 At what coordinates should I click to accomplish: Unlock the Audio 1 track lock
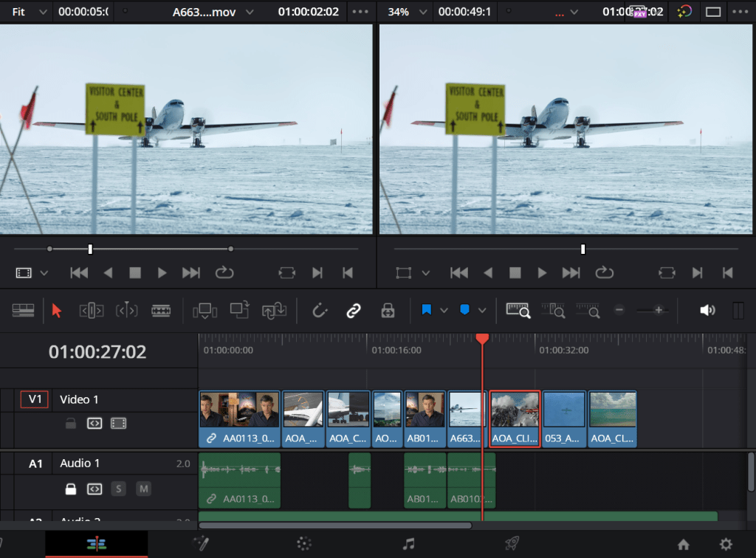coord(70,489)
